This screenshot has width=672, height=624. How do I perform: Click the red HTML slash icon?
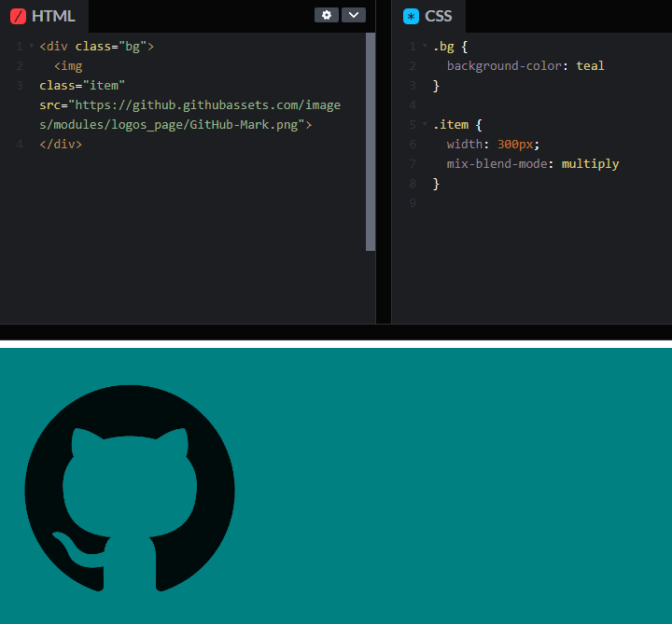[18, 16]
